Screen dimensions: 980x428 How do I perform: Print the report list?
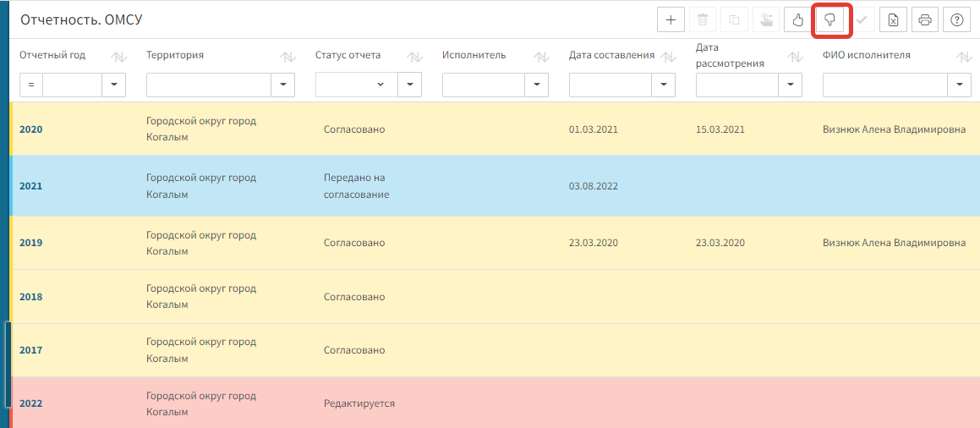(925, 20)
